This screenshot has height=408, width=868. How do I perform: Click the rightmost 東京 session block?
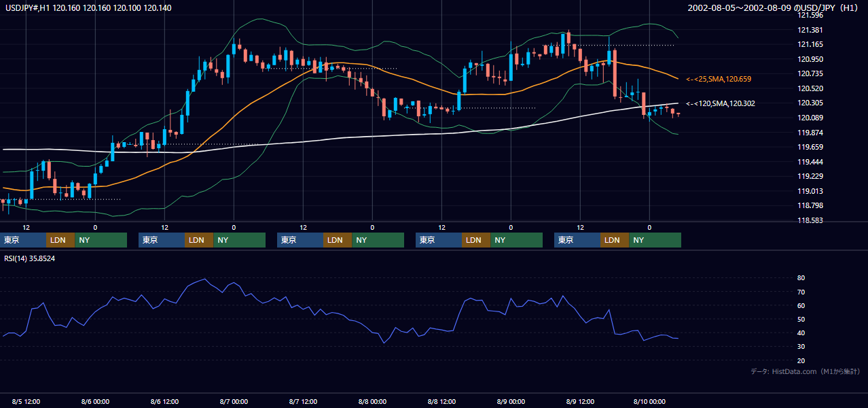click(577, 240)
